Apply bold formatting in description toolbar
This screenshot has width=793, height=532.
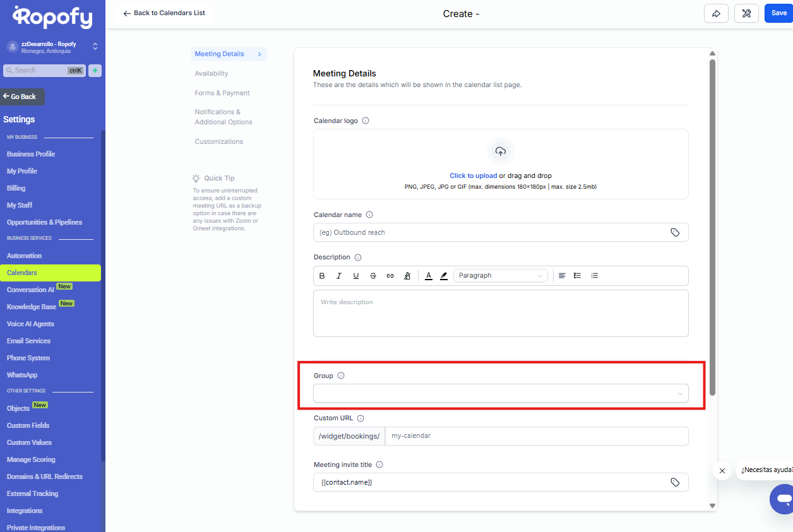point(322,276)
